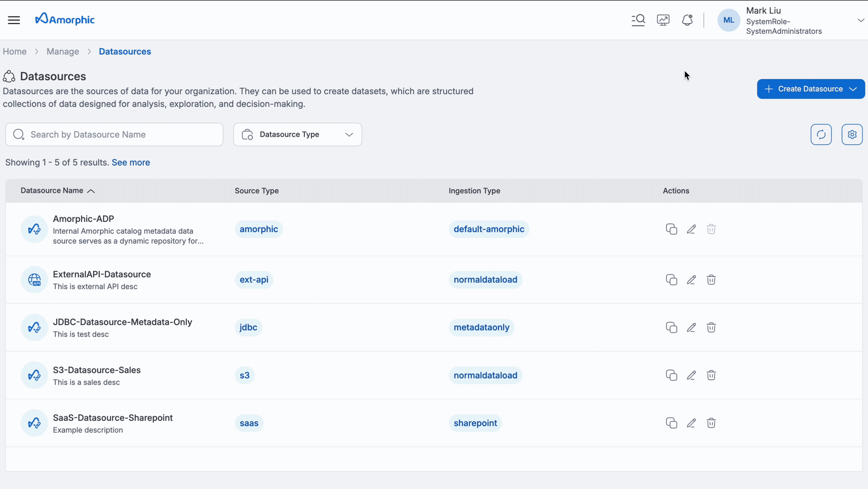
Task: Open the notifications bell
Action: pyautogui.click(x=687, y=20)
